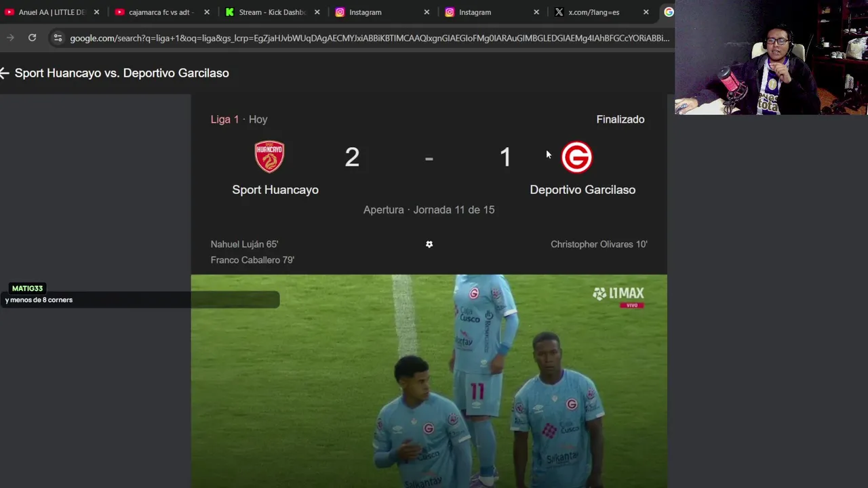
Task: Click the soccer ball goals icon
Action: (x=429, y=244)
